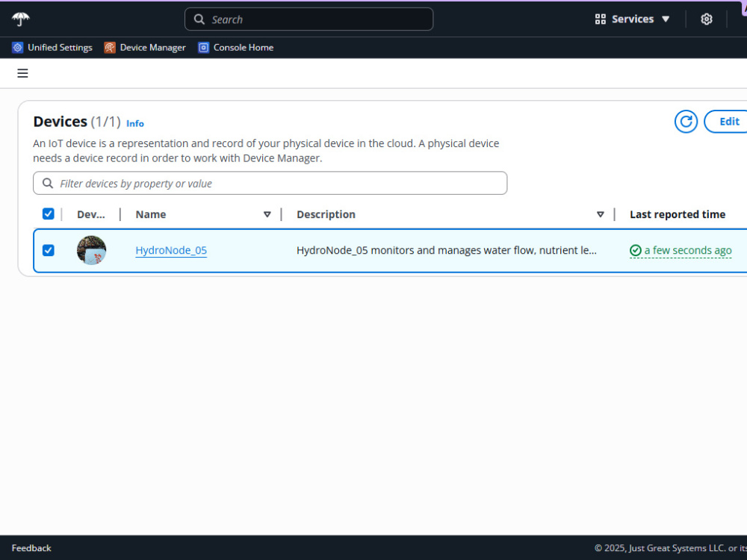Click the umbrella logo home icon
Screen dimensions: 747x560
pos(20,19)
